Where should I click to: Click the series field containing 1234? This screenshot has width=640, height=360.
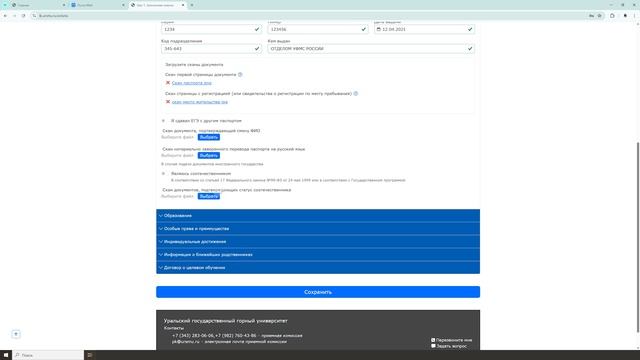[x=211, y=29]
